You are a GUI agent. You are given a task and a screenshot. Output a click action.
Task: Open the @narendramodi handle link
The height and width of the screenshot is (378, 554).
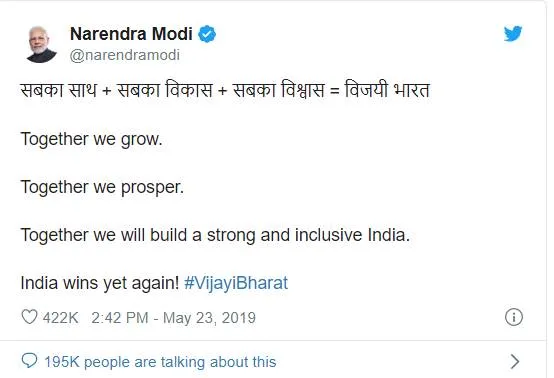(125, 55)
